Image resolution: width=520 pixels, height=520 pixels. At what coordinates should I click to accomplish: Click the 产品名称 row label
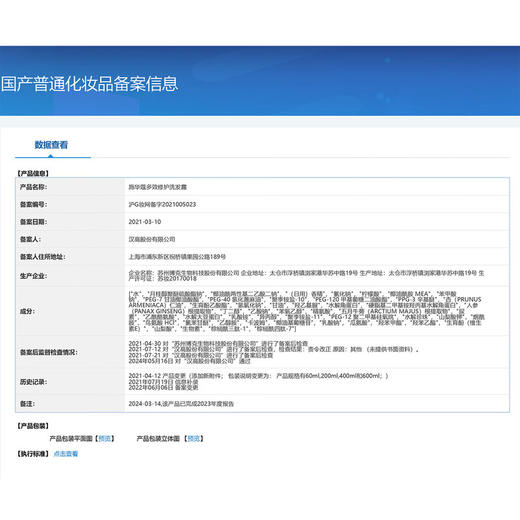point(33,187)
